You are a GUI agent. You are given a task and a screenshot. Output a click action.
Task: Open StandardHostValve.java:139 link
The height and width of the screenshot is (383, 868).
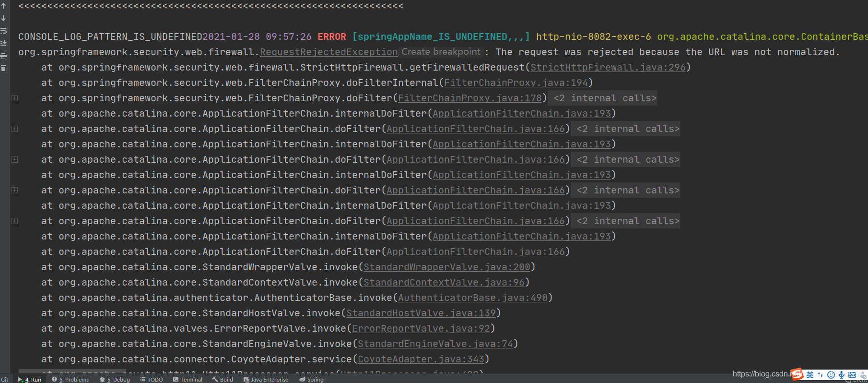421,313
